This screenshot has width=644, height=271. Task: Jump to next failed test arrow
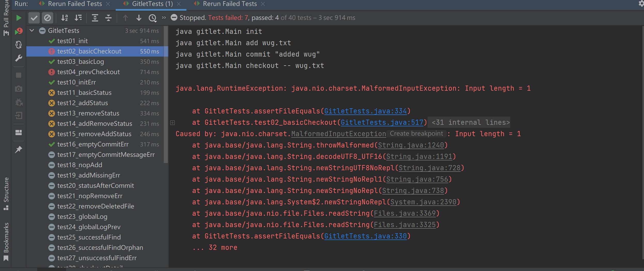click(139, 18)
